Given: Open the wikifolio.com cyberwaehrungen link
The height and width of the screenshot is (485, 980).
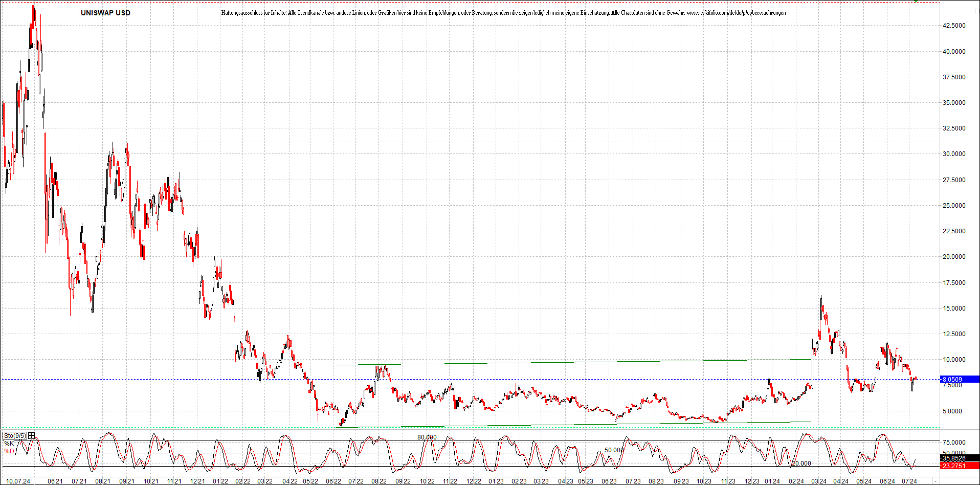Looking at the screenshot, I should [737, 13].
